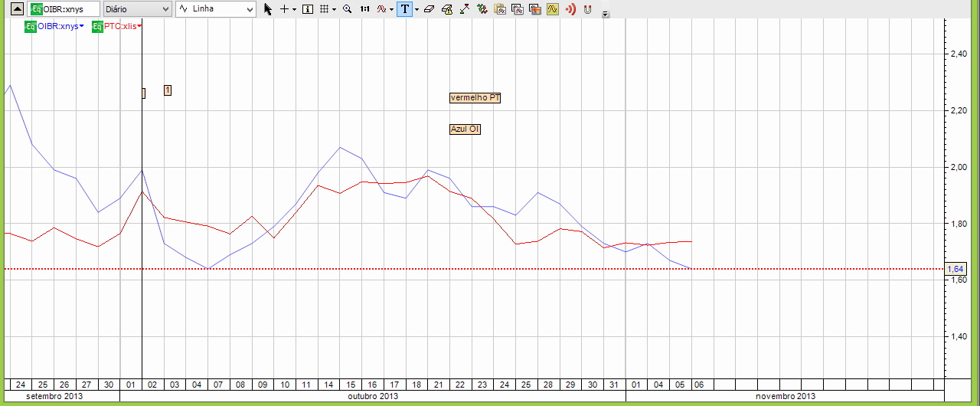Open the Diário period dropdown
Screen dimensions: 980x406
(138, 9)
